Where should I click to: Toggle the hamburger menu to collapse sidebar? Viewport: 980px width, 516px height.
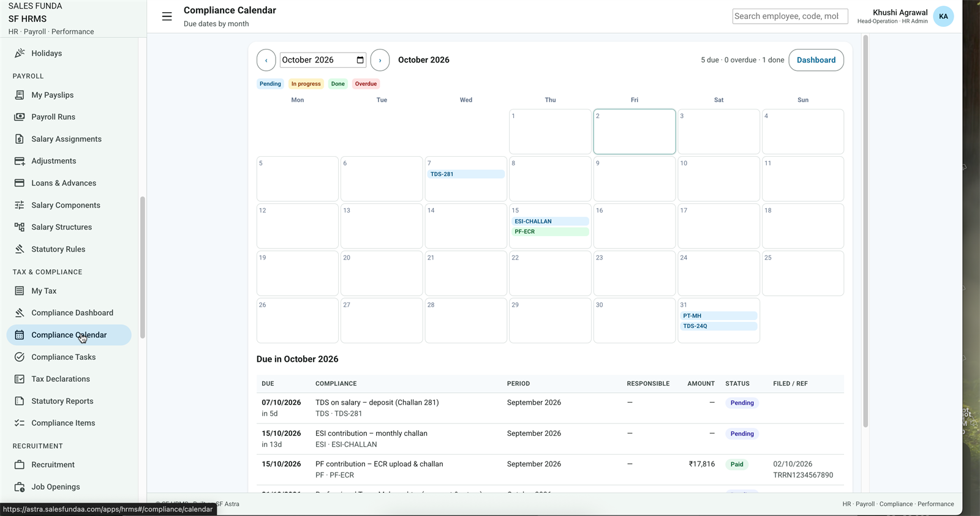pyautogui.click(x=167, y=17)
